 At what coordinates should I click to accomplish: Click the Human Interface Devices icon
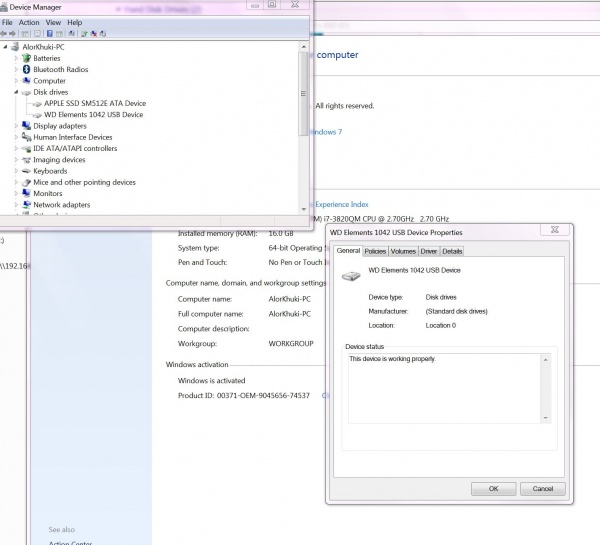click(x=26, y=137)
